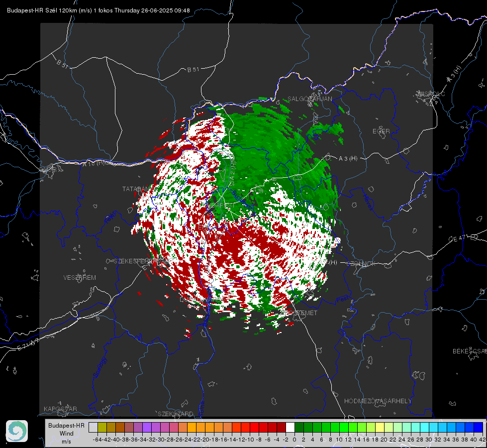Click the BÉKÉSCSABA city label
Screen dimensions: 487x448
pyautogui.click(x=470, y=351)
